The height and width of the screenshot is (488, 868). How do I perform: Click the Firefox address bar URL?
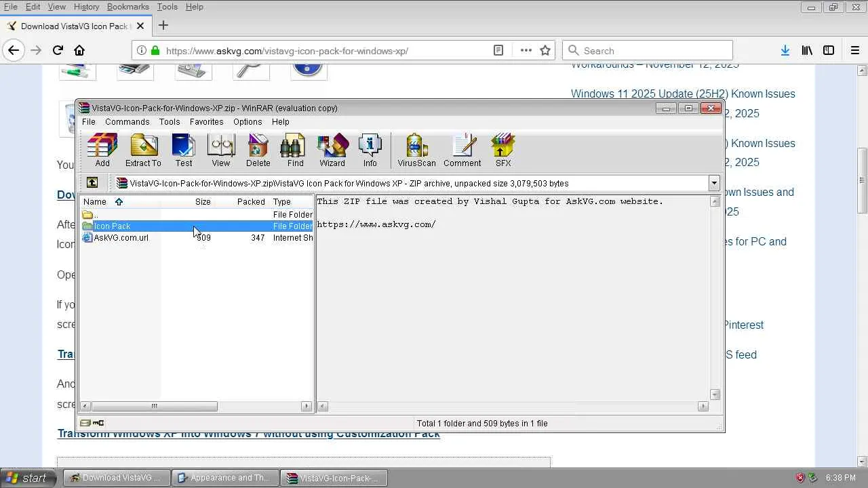click(287, 51)
